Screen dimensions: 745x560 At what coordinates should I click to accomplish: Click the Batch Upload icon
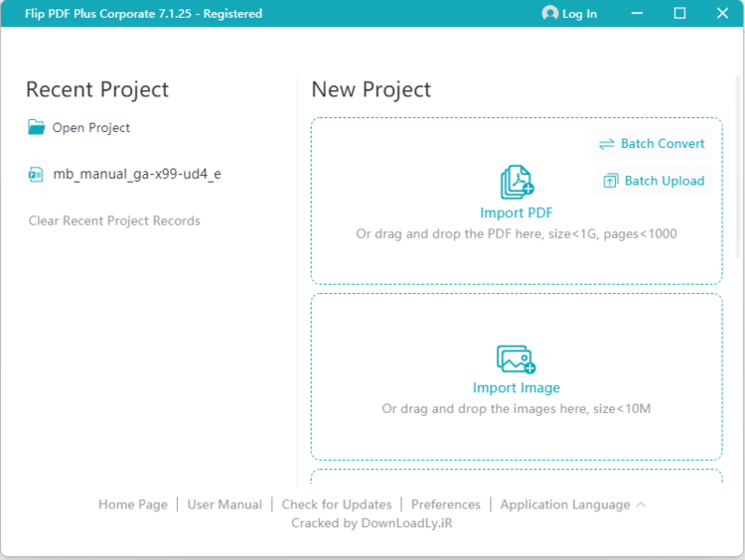pos(610,181)
